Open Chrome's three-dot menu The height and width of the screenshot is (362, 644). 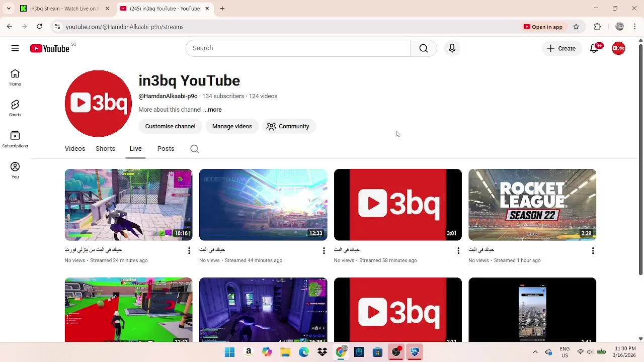coord(635,27)
